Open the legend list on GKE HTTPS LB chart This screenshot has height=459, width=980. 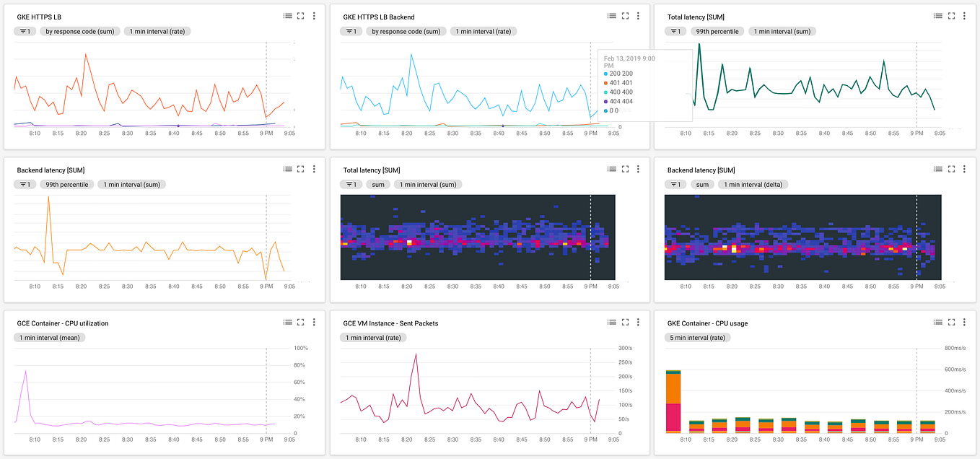point(287,15)
